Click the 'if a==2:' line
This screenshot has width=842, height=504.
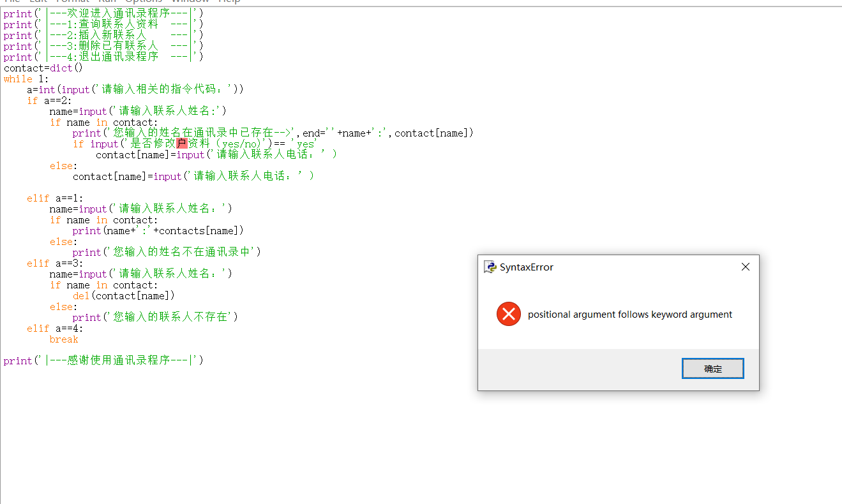(x=50, y=100)
